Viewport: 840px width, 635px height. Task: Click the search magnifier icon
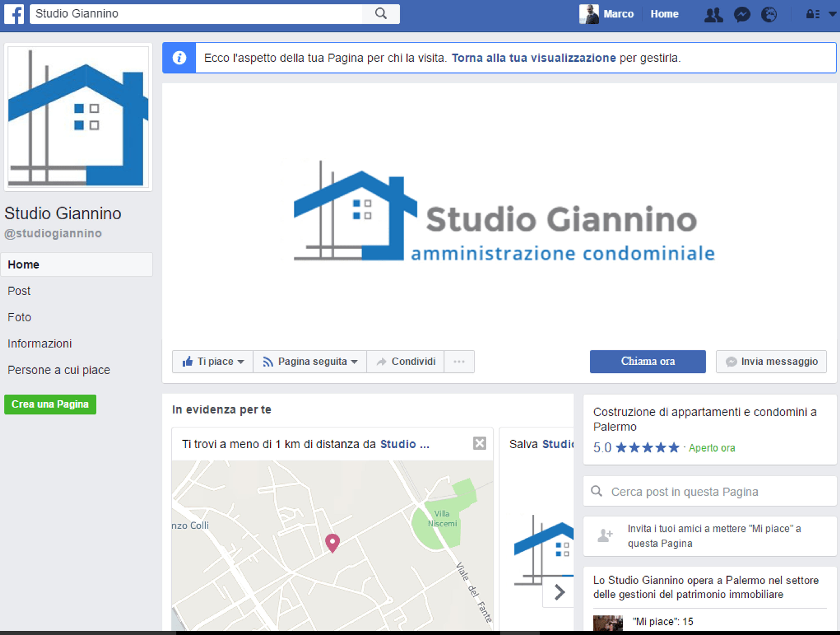click(381, 14)
